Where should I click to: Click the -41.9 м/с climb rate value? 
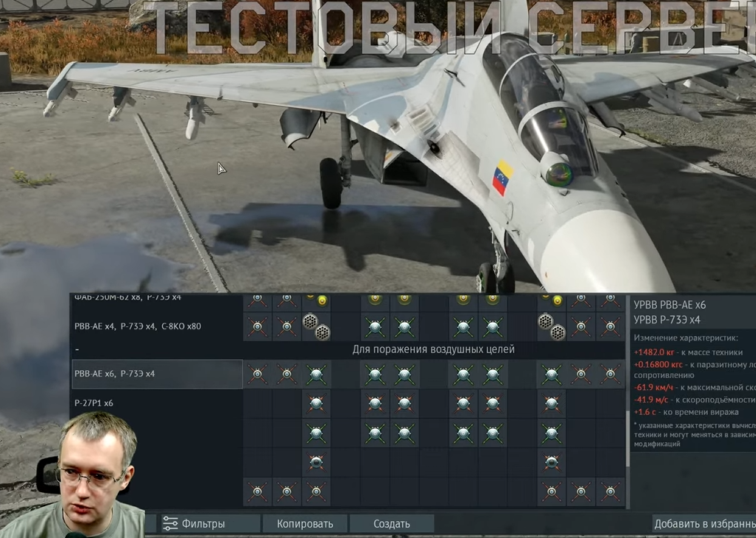click(x=652, y=400)
